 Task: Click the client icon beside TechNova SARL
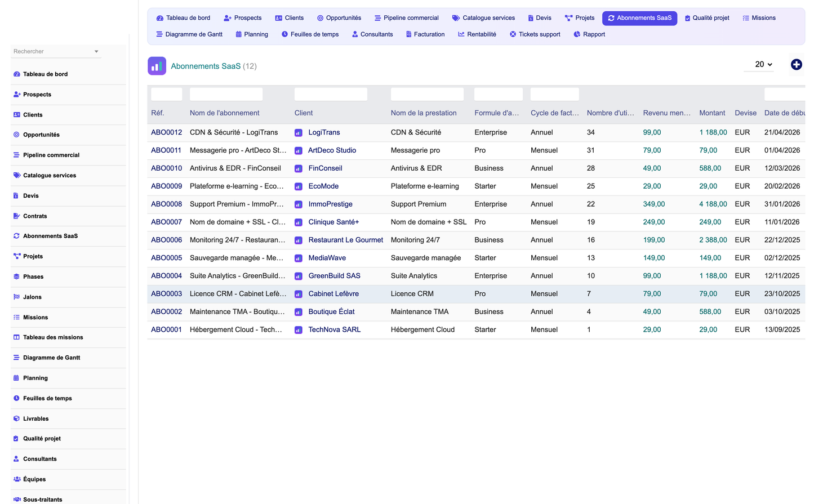(x=299, y=330)
